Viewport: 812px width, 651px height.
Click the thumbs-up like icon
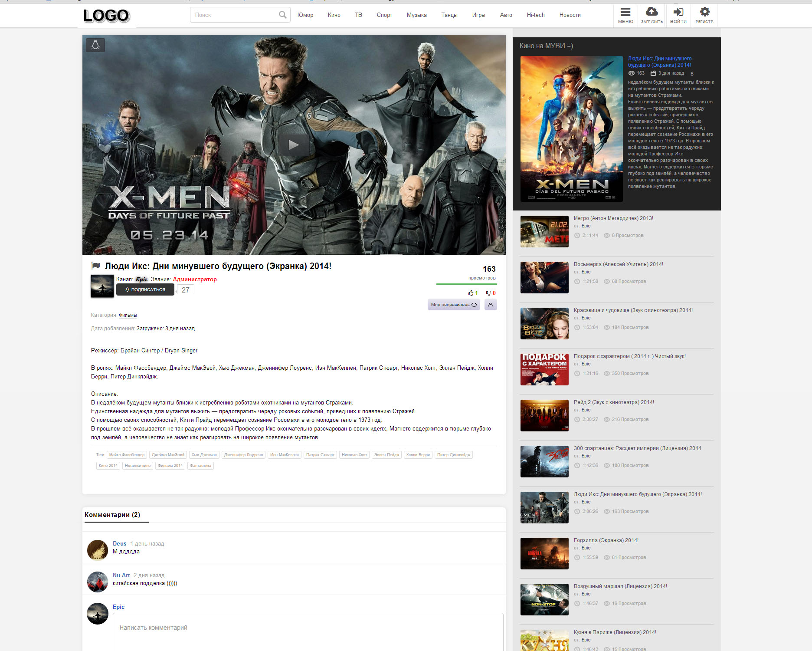click(471, 293)
